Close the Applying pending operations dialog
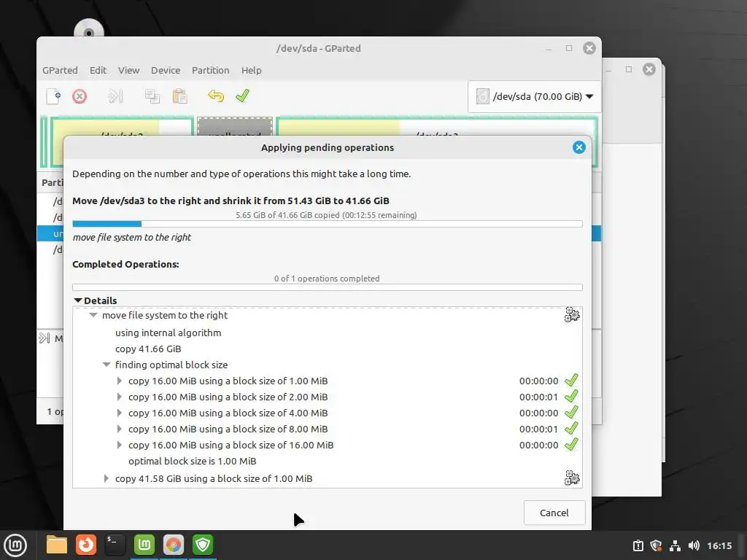The height and width of the screenshot is (560, 747). pyautogui.click(x=578, y=147)
